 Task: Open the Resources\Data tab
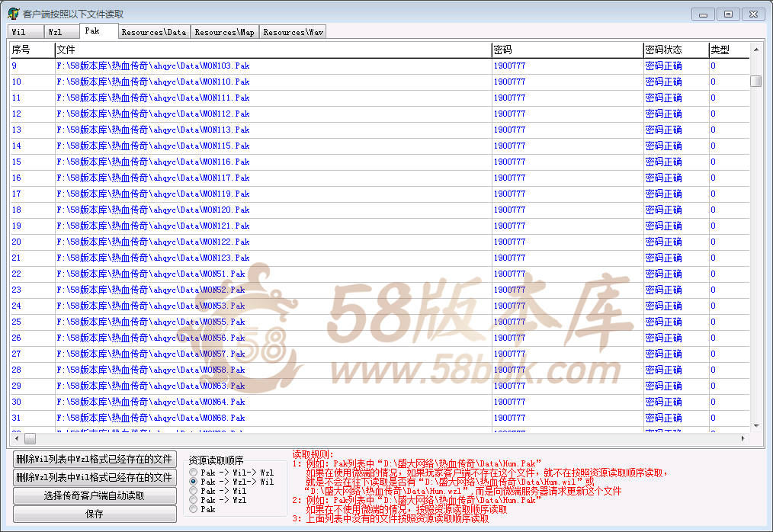[x=154, y=32]
